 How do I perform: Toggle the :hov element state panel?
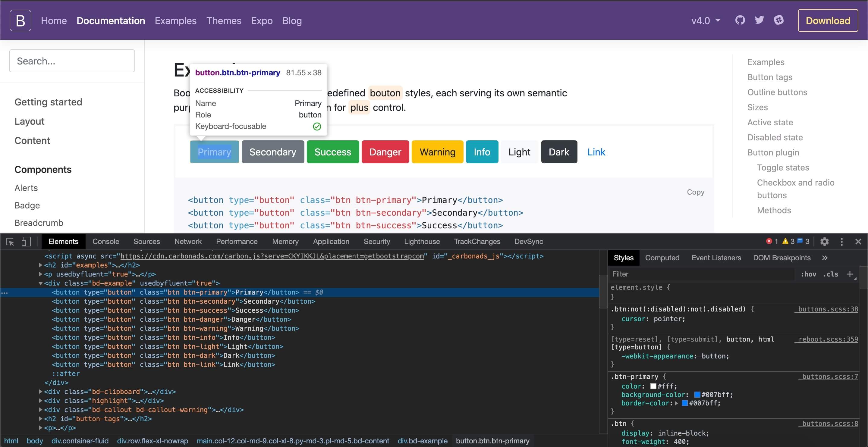point(808,274)
